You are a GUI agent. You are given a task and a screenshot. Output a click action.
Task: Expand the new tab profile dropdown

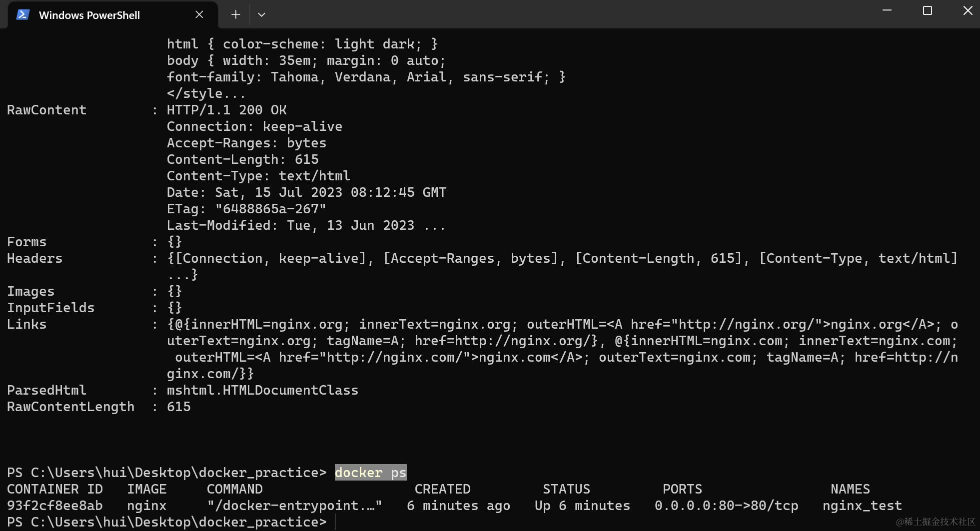click(x=261, y=15)
